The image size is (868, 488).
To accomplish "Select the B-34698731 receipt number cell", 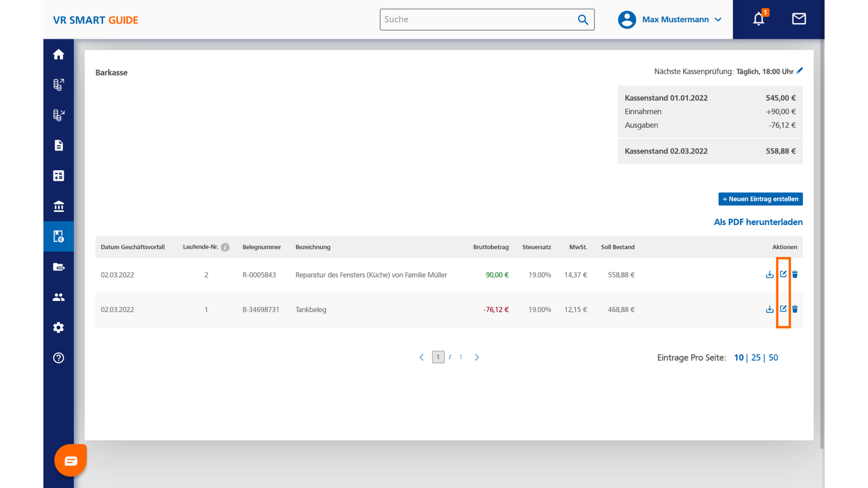I will pos(261,310).
